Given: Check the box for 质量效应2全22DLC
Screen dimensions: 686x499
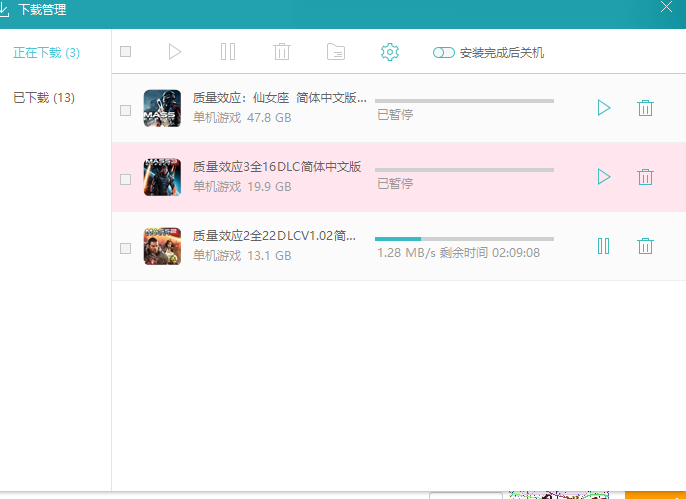Looking at the screenshot, I should (126, 248).
